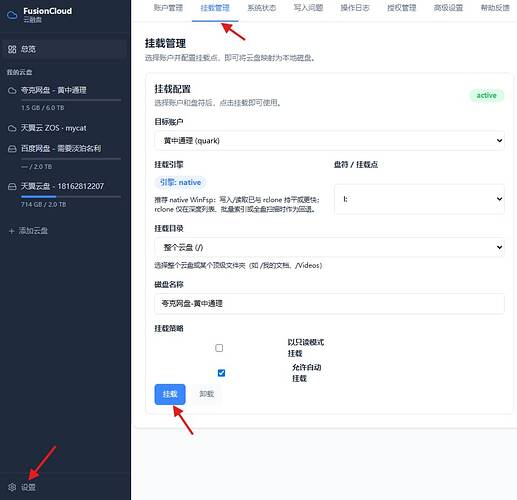
Task: Click the blue 挂载 button
Action: [170, 394]
